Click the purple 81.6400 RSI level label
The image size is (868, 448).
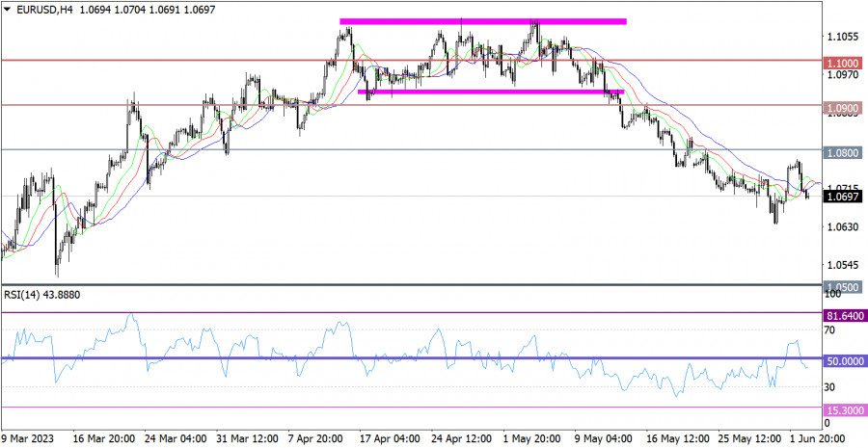845,315
